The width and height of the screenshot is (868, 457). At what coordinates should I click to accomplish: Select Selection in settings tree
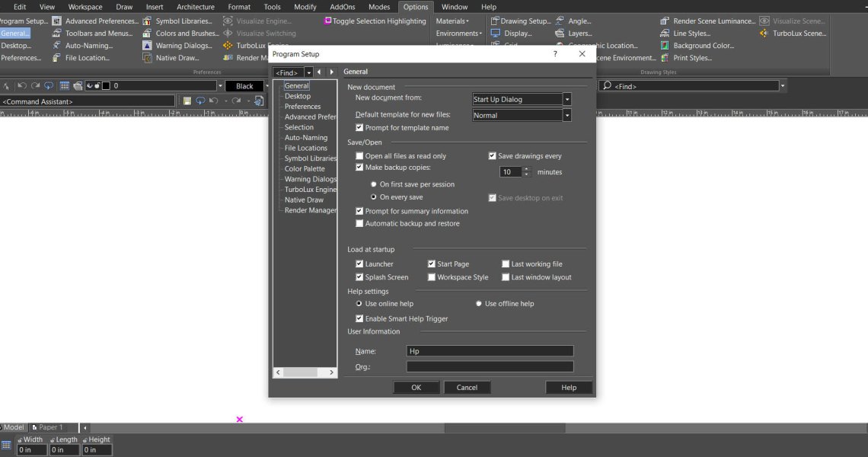click(x=299, y=127)
